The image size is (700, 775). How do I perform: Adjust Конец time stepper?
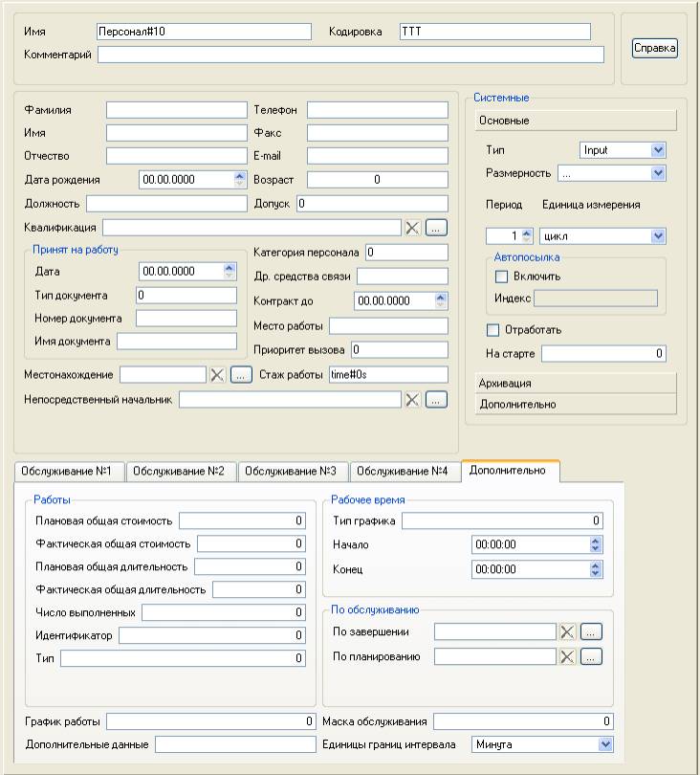click(596, 569)
